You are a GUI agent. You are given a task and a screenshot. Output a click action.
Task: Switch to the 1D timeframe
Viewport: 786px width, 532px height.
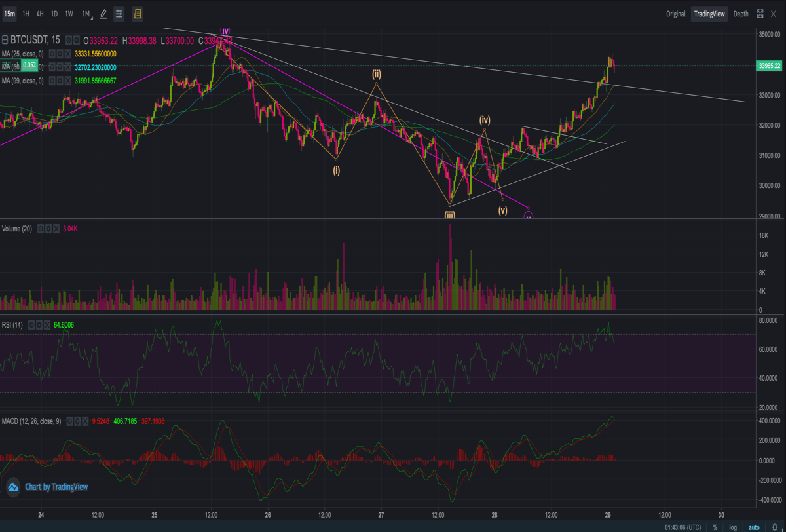54,13
